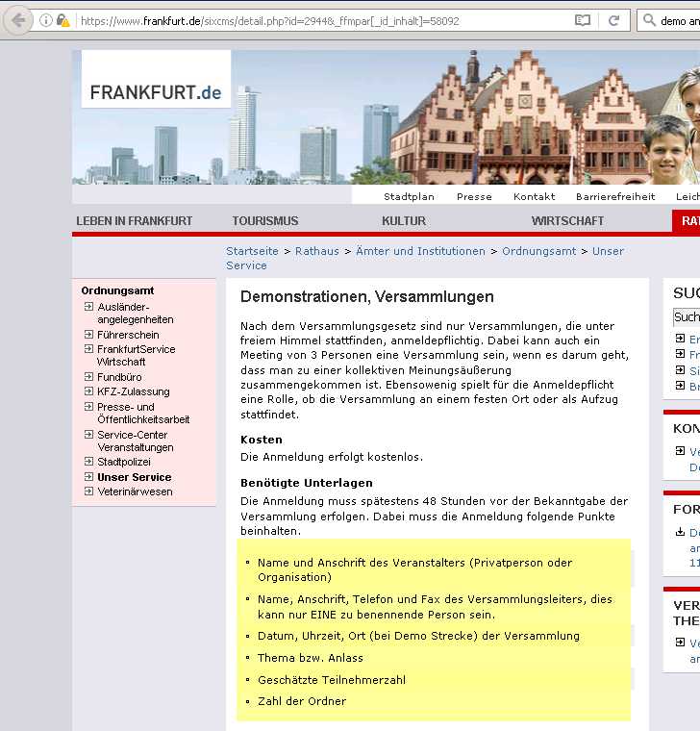Viewport: 700px width, 731px height.
Task: Click the site information icon in address bar
Action: click(45, 20)
